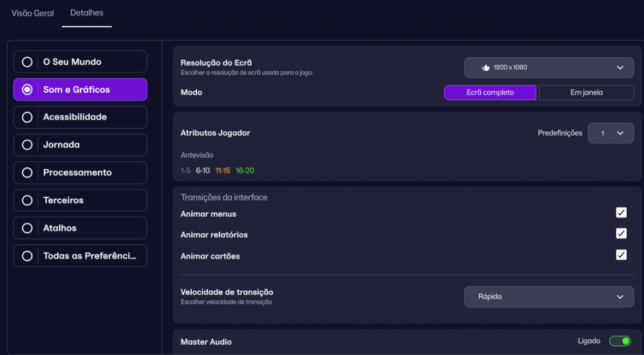644x355 pixels.
Task: Select the Em janela mode button
Action: click(x=586, y=93)
